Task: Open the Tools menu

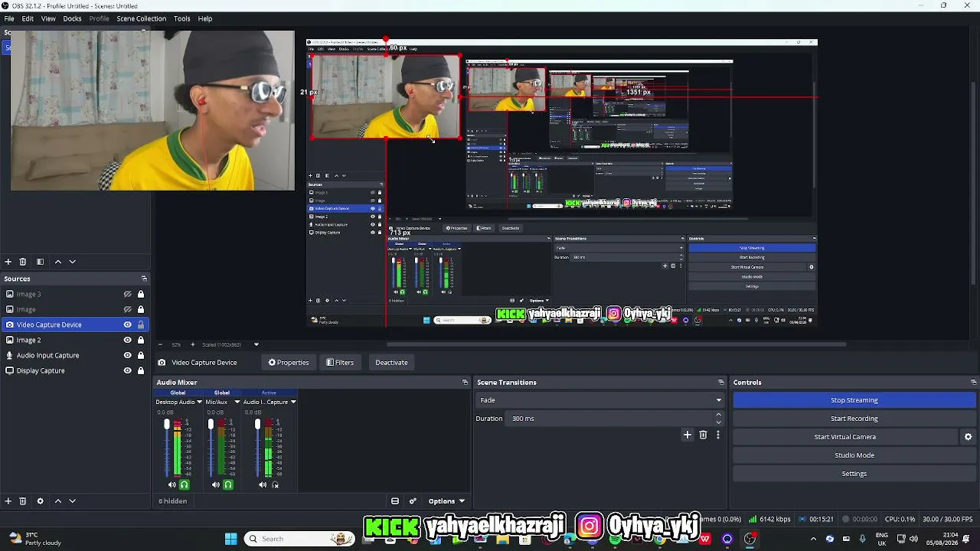Action: 181,18
